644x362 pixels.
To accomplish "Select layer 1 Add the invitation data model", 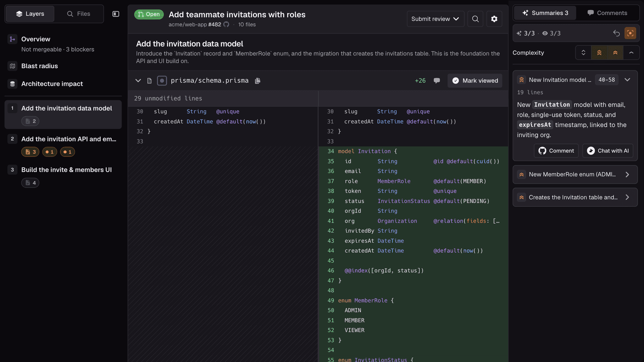I will click(63, 114).
